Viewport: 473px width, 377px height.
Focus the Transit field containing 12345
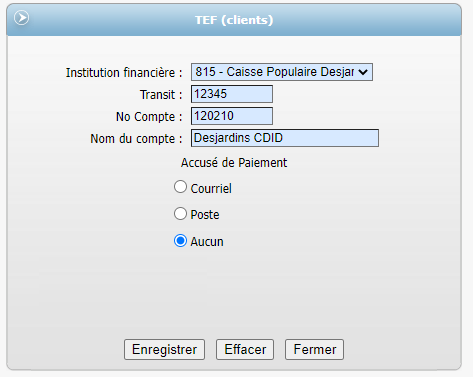tap(232, 94)
